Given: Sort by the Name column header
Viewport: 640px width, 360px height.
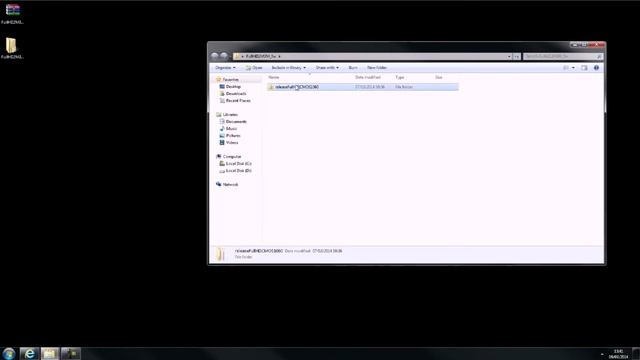Looking at the screenshot, I should pyautogui.click(x=273, y=77).
